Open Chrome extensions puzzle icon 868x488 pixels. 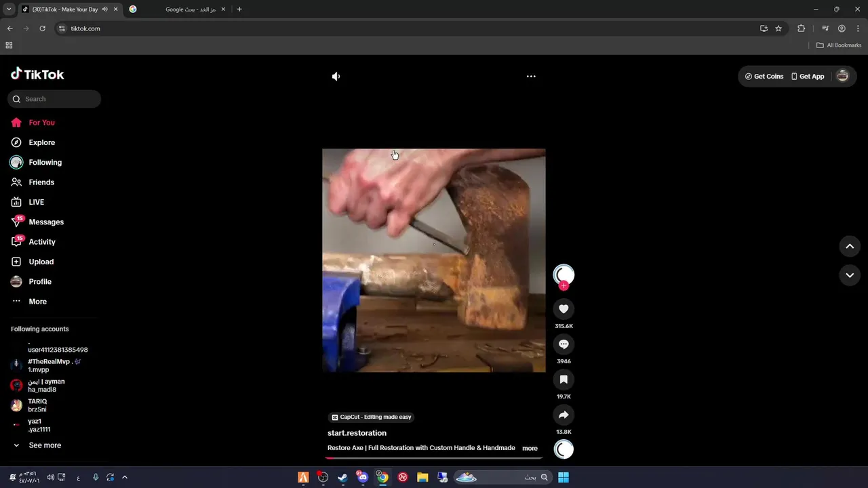(801, 28)
